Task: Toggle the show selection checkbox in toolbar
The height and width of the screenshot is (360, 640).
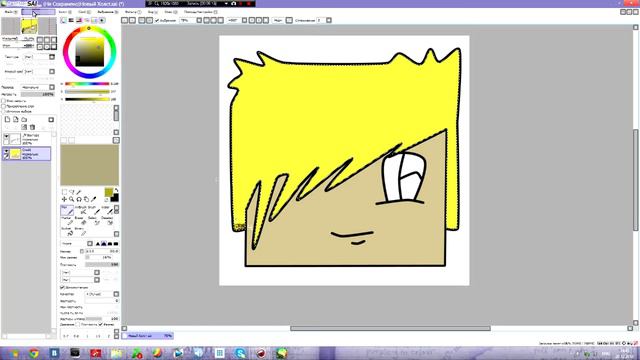Action: click(157, 20)
